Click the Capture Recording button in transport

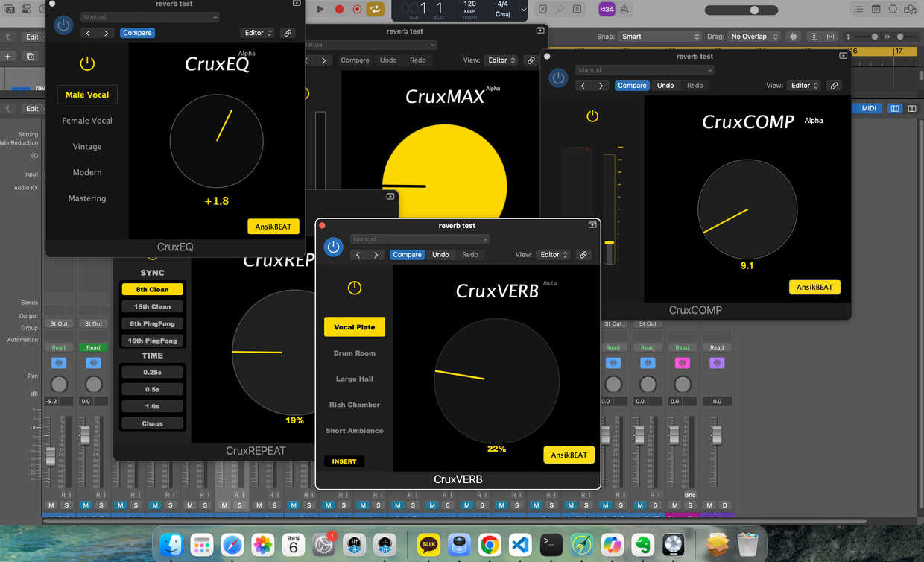pyautogui.click(x=357, y=9)
